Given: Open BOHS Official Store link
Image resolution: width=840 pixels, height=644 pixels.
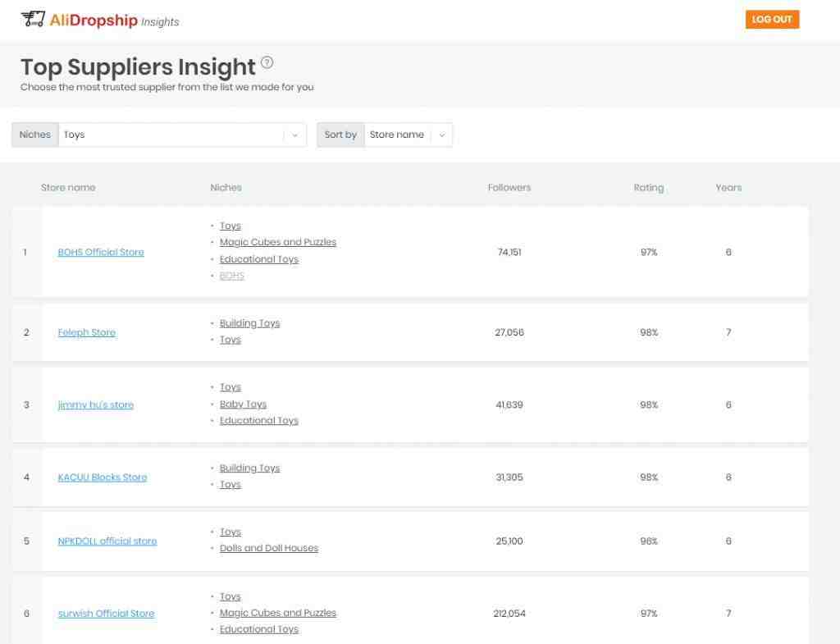Looking at the screenshot, I should 101,252.
